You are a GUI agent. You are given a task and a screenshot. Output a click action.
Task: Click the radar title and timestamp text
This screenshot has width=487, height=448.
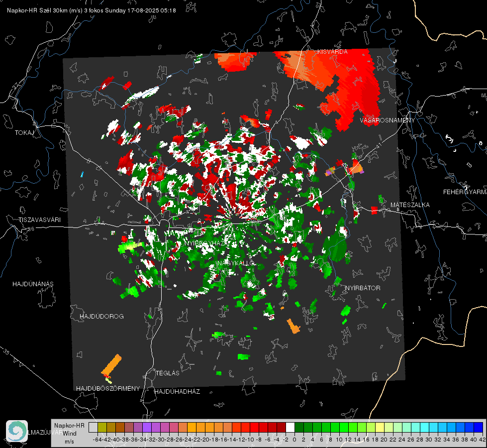click(x=92, y=10)
